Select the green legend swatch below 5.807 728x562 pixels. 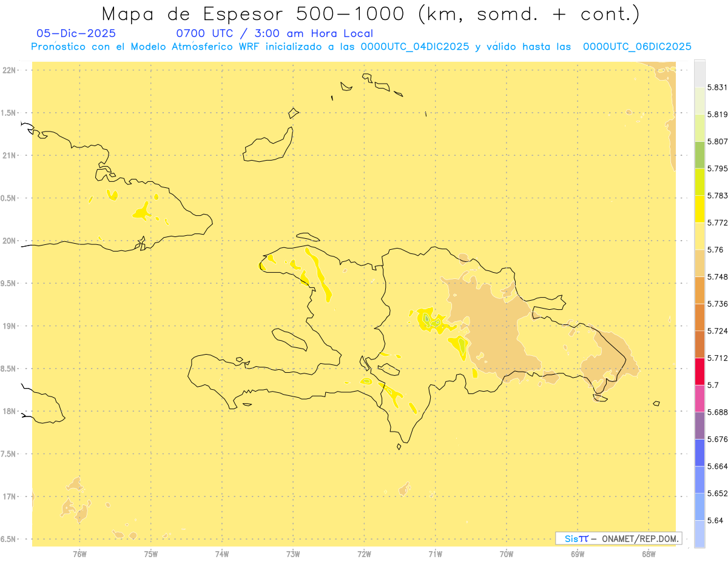[x=699, y=155]
